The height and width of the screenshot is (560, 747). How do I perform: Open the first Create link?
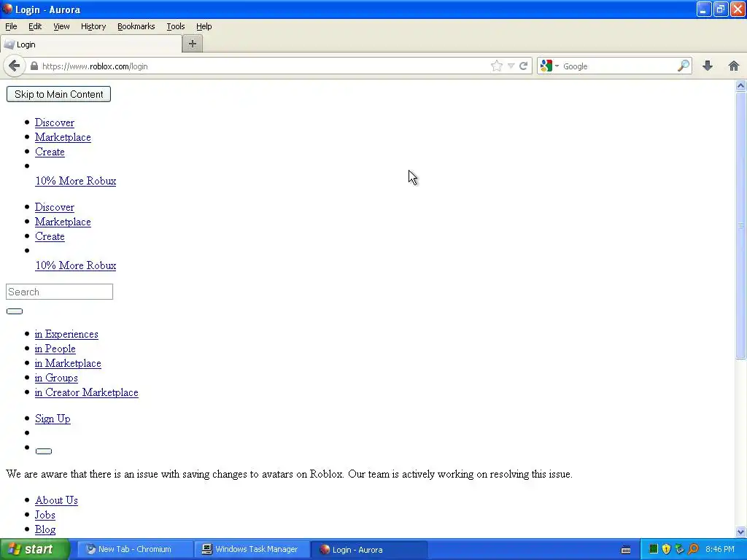tap(50, 152)
